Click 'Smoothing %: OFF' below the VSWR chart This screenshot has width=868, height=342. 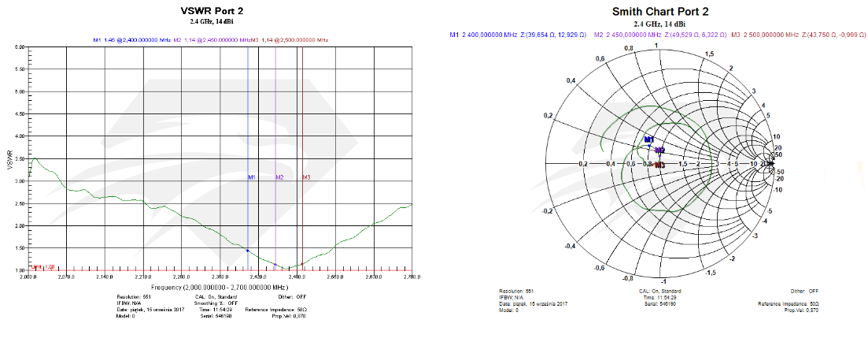click(216, 303)
